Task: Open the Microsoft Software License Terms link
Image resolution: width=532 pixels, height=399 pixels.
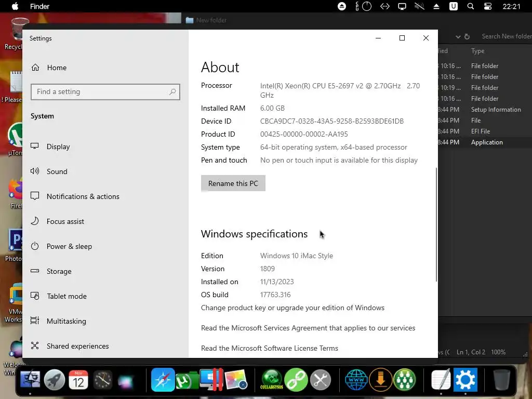Action: pos(270,348)
